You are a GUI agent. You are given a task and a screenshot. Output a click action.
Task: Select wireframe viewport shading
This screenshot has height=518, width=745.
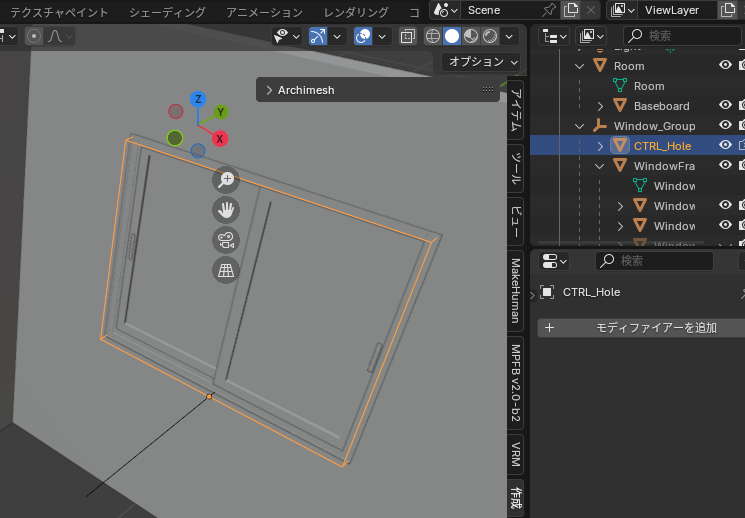point(433,36)
